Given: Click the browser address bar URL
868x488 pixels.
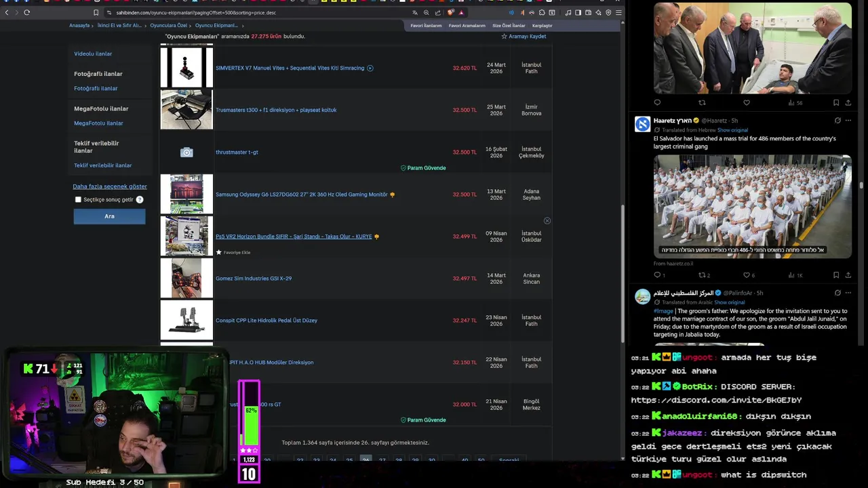Looking at the screenshot, I should click(196, 12).
